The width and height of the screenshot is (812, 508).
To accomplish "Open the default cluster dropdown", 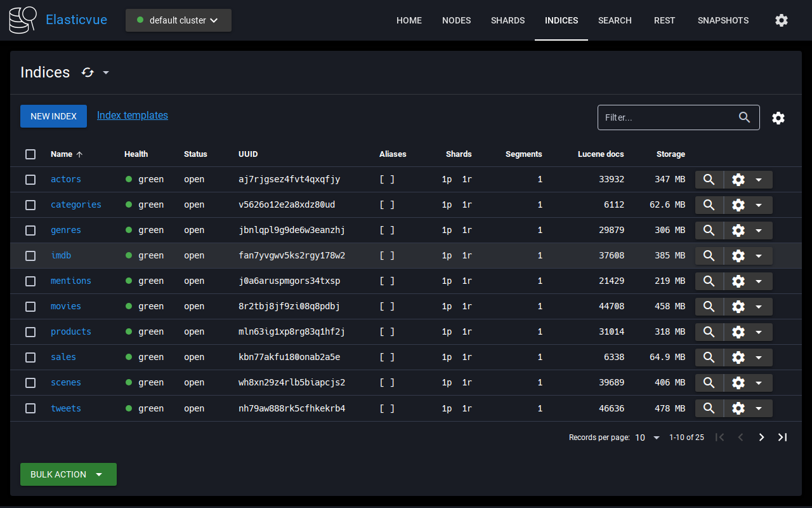I will click(x=178, y=20).
